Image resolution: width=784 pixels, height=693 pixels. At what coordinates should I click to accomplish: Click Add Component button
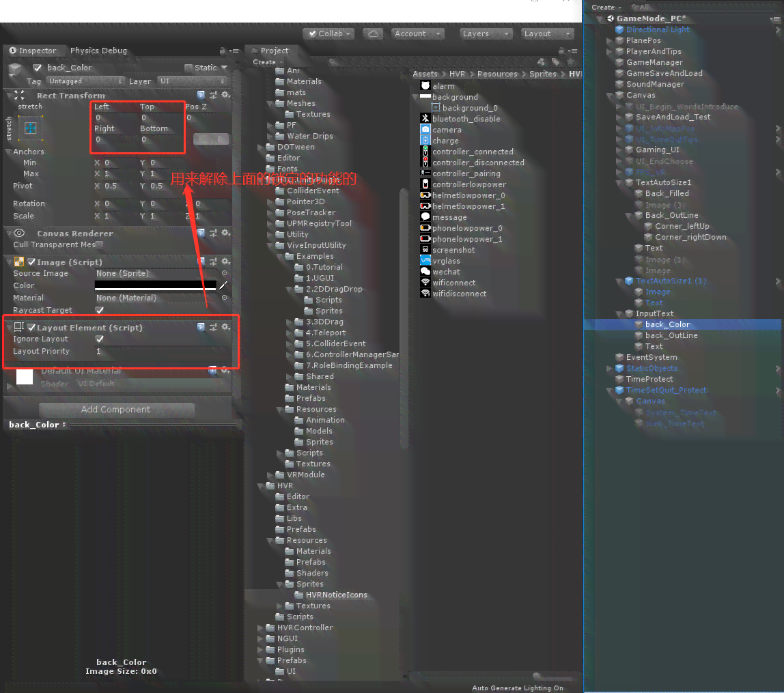click(116, 410)
